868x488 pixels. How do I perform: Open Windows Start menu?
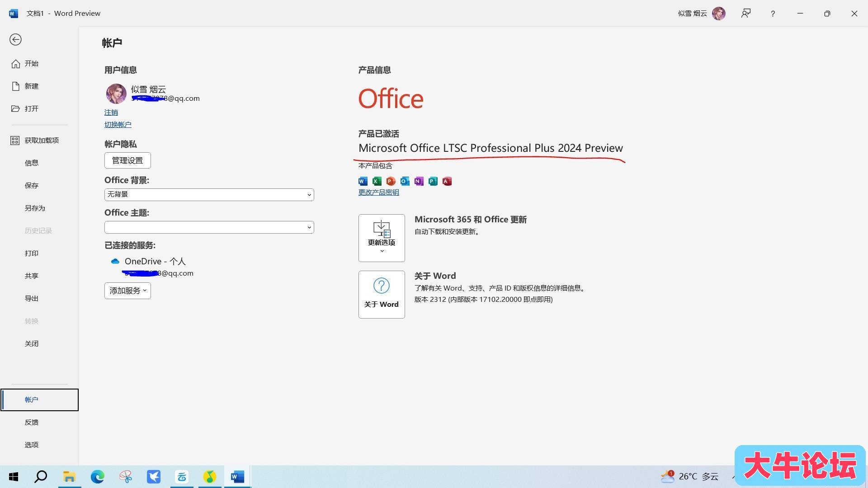pos(14,477)
